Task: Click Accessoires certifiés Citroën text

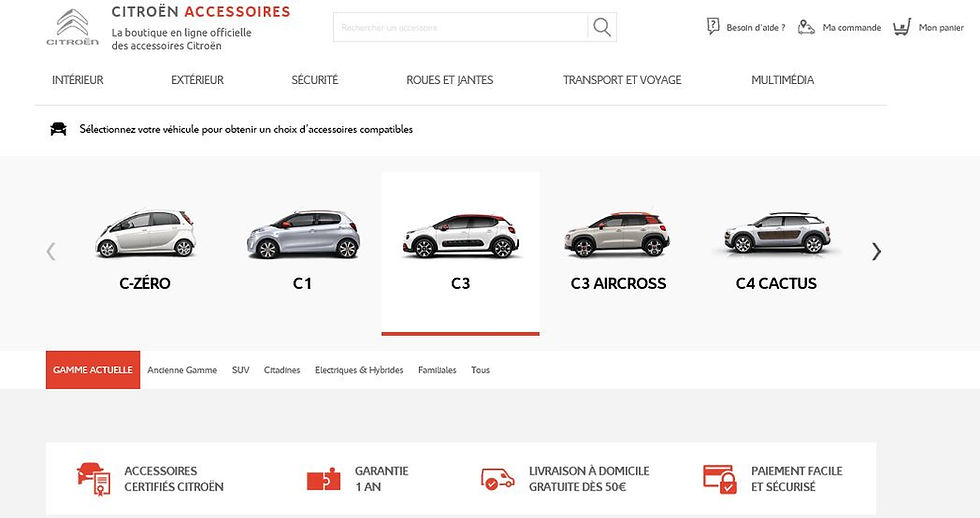Action: [174, 479]
